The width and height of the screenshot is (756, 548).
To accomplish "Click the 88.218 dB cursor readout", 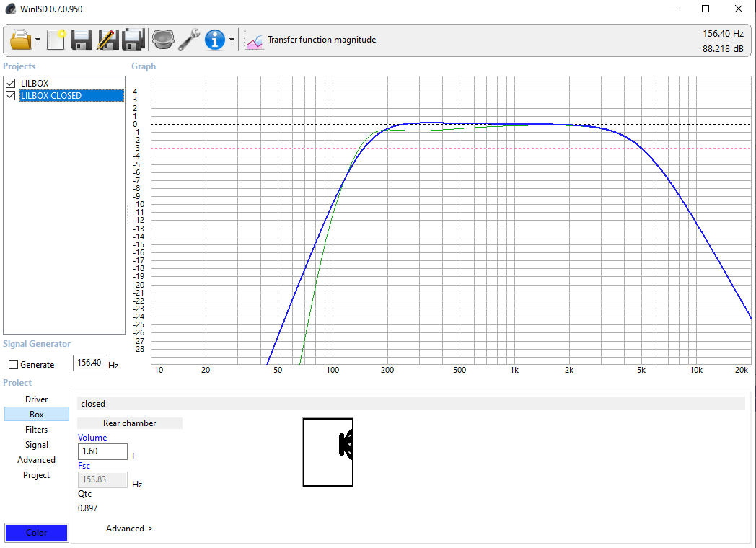I will point(723,49).
